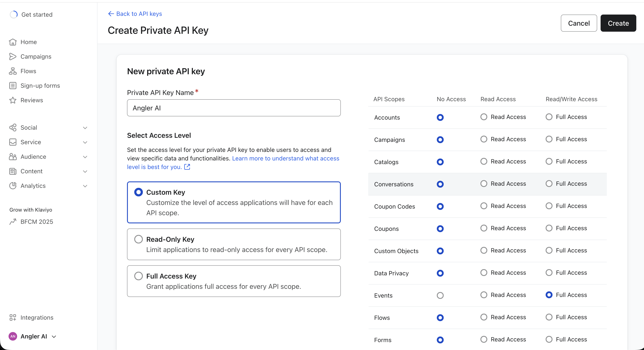Expand the Analytics section chevron
The image size is (644, 350).
click(85, 186)
